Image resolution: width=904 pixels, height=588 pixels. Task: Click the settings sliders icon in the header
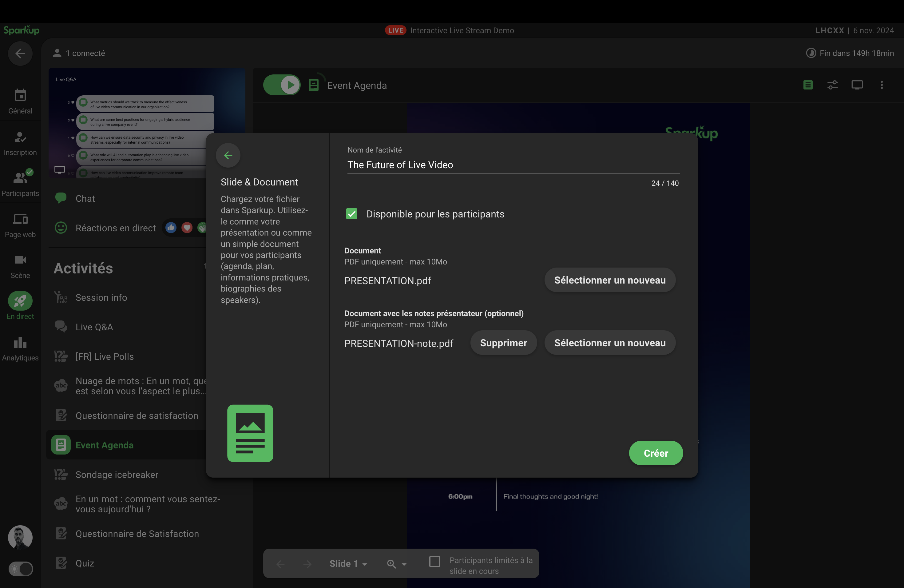(x=833, y=85)
